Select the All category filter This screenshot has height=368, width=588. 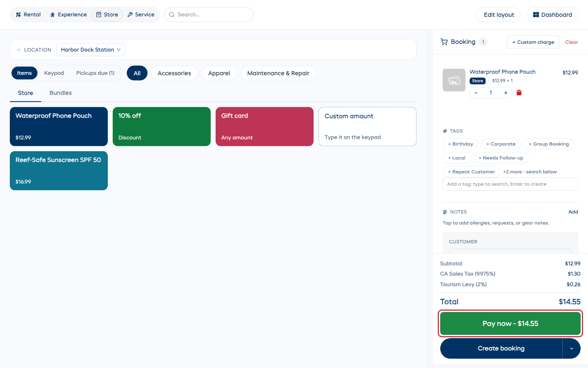pos(137,73)
